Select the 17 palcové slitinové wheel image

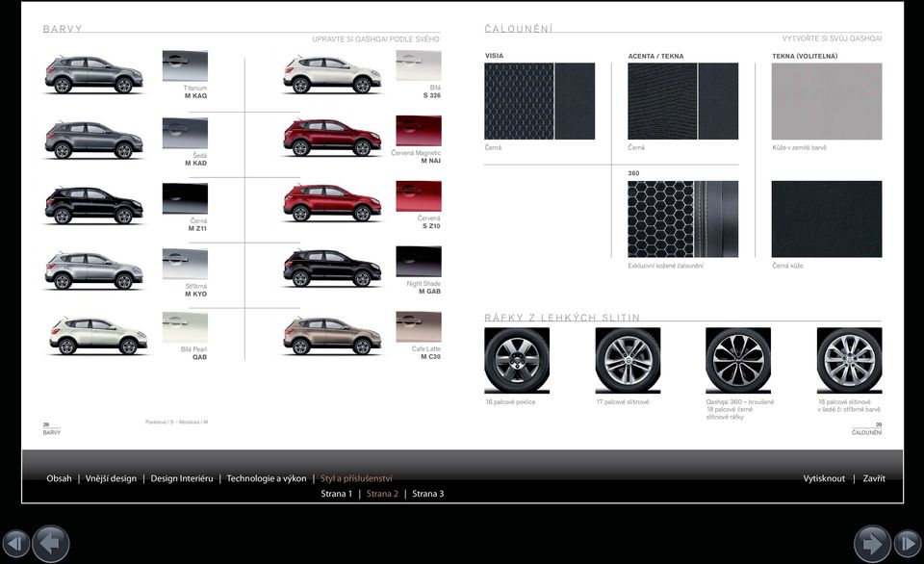628,361
